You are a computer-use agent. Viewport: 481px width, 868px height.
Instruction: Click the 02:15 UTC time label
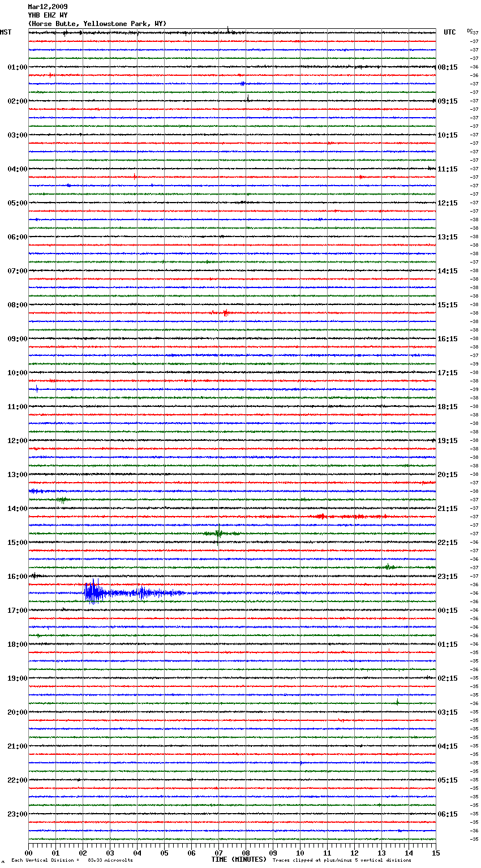(x=448, y=678)
